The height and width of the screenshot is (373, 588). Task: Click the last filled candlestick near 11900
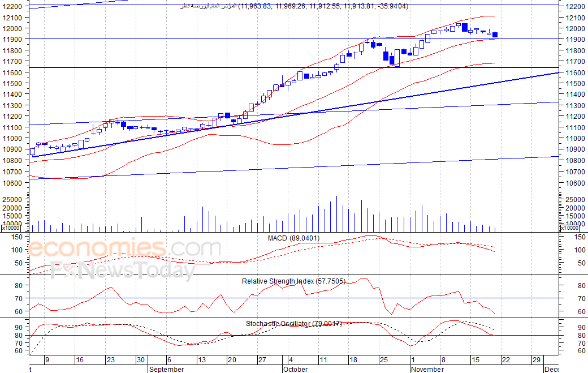click(495, 35)
